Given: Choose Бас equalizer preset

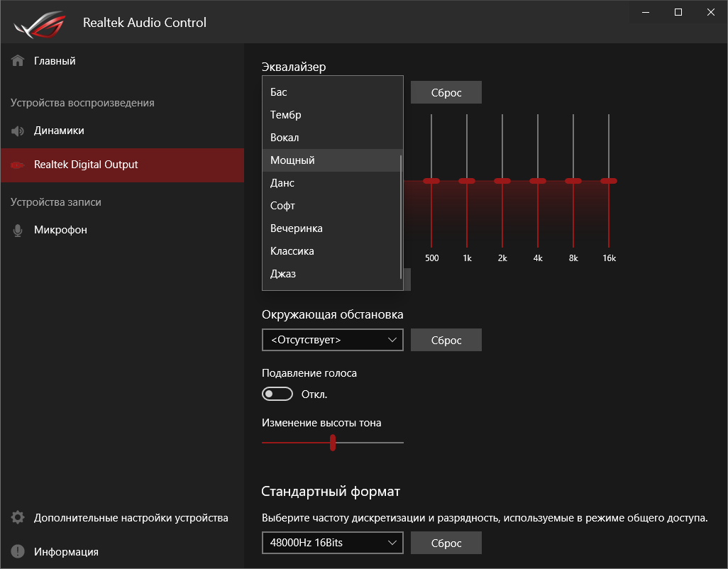Looking at the screenshot, I should (331, 92).
